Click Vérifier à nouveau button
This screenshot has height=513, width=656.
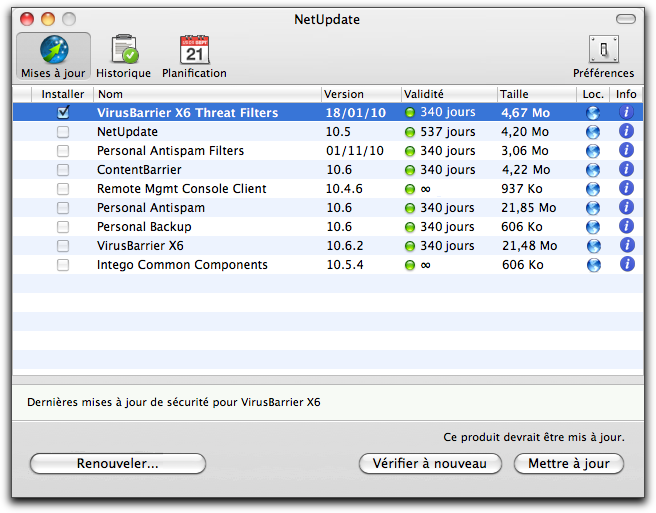click(430, 464)
